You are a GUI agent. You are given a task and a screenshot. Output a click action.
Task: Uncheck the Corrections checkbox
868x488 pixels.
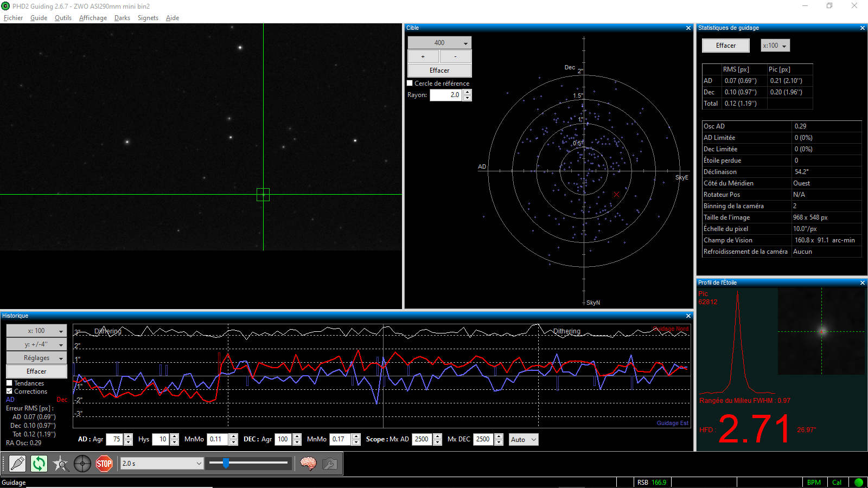point(9,391)
